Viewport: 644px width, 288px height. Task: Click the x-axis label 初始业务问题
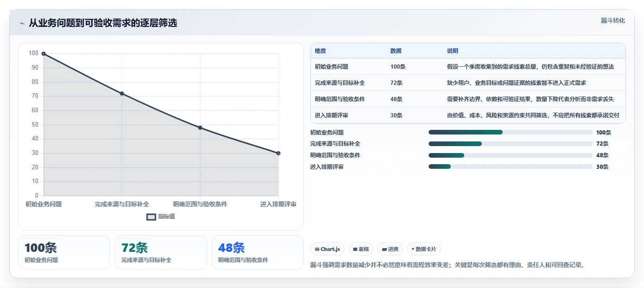(x=44, y=204)
